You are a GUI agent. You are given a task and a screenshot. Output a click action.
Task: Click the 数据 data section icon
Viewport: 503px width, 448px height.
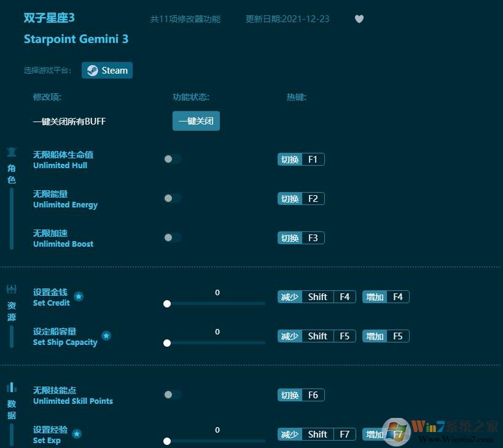click(x=11, y=387)
